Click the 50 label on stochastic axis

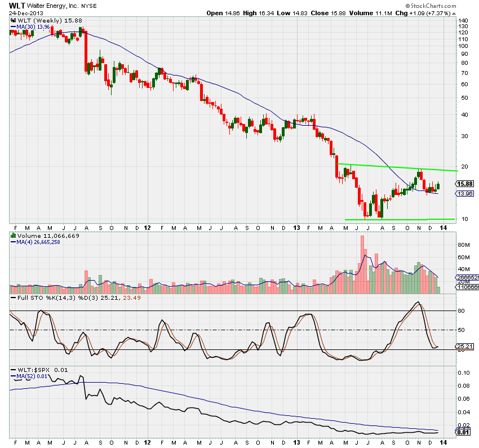coord(462,330)
